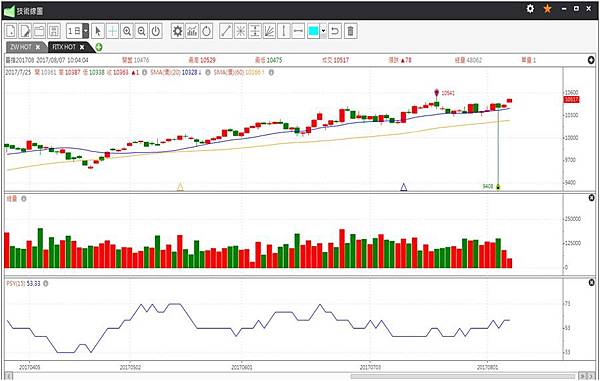Zoom out of the chart
The height and width of the screenshot is (381, 600).
(x=141, y=31)
